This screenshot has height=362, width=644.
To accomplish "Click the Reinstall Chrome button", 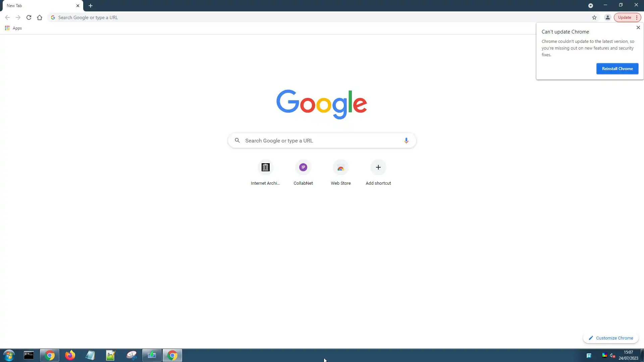I will tap(617, 69).
